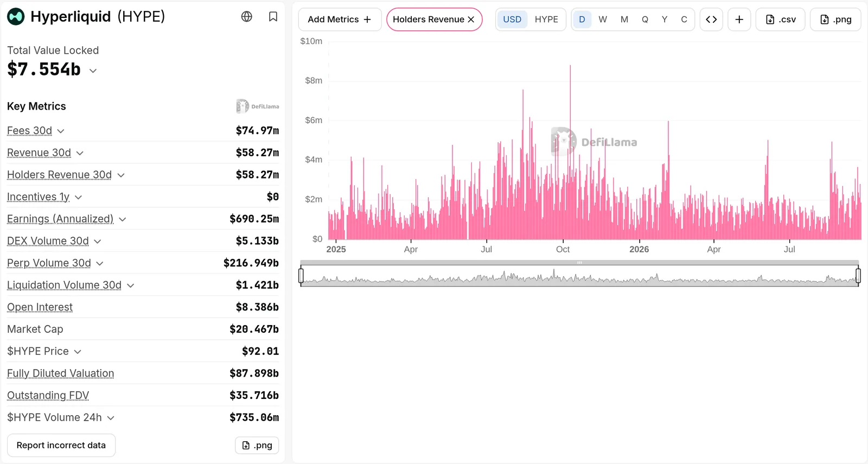868x464 pixels.
Task: Click the Market Cap value $20.467b
Action: point(254,329)
